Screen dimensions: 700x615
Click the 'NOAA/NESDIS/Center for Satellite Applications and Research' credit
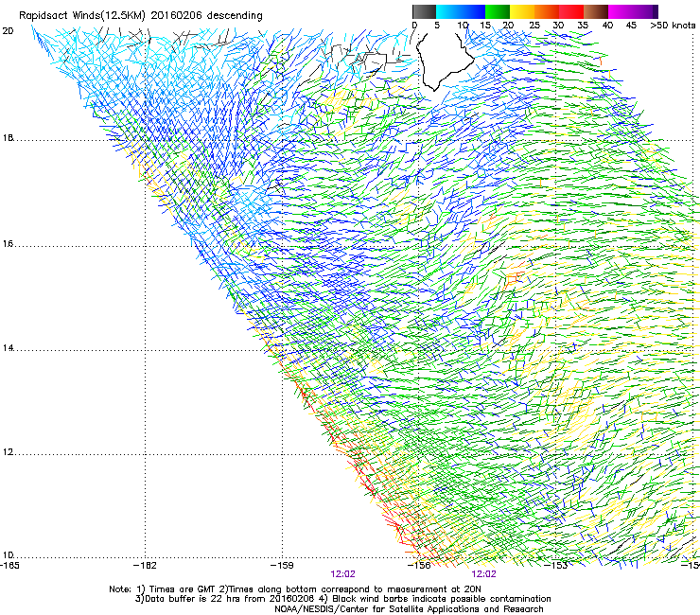(409, 608)
